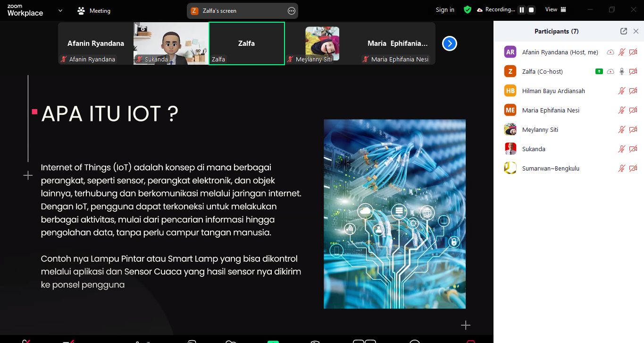Image resolution: width=644 pixels, height=343 pixels.
Task: Click Meylanny Siti's camera icon in list
Action: click(633, 129)
